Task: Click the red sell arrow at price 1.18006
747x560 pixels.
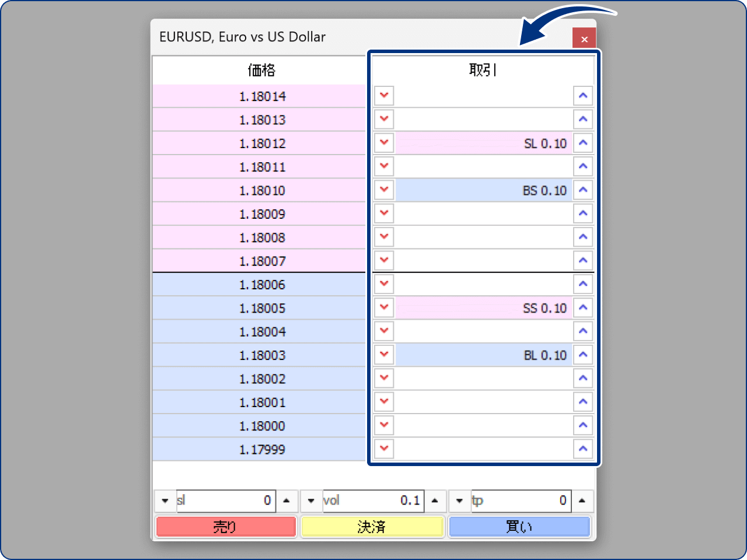Action: [x=384, y=284]
